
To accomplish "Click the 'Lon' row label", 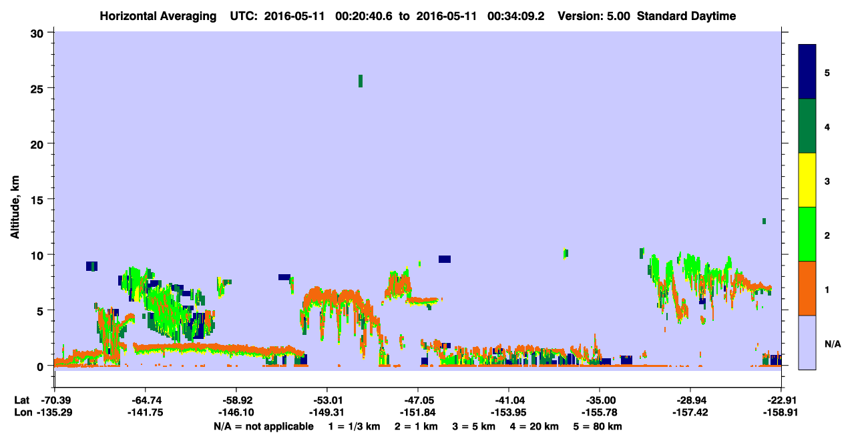I will click(22, 413).
